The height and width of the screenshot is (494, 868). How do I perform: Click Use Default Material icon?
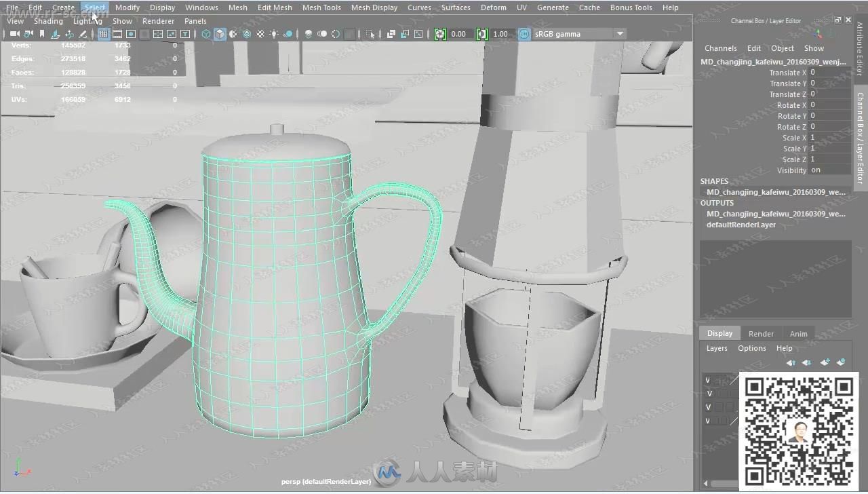(x=233, y=34)
